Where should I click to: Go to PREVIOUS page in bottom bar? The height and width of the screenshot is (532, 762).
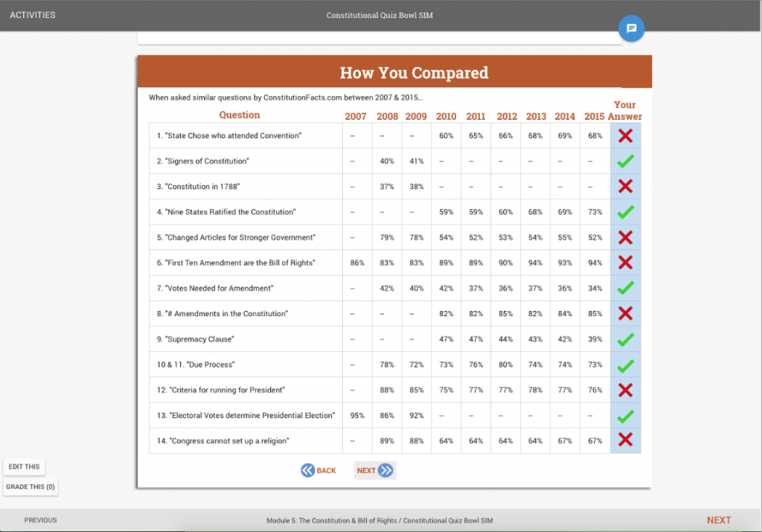[40, 520]
